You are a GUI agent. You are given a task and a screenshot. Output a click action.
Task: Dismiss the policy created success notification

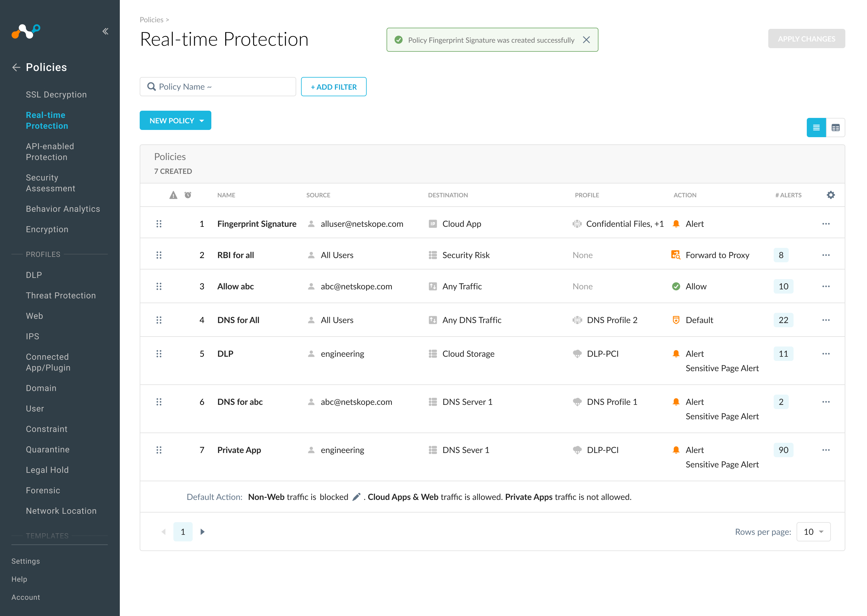click(x=586, y=40)
